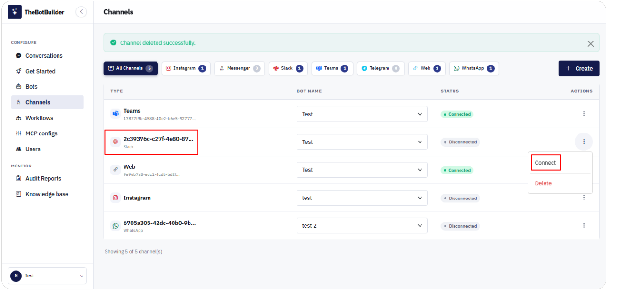
Task: Click the Bots robot icon
Action: [x=18, y=87]
